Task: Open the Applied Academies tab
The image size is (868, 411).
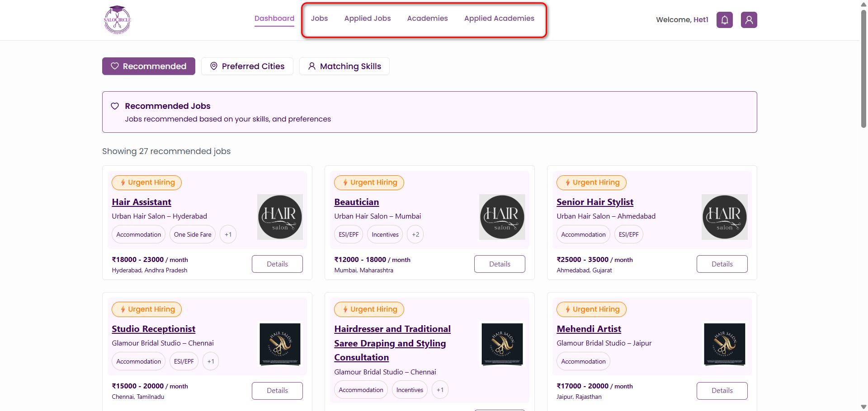Action: coord(499,19)
